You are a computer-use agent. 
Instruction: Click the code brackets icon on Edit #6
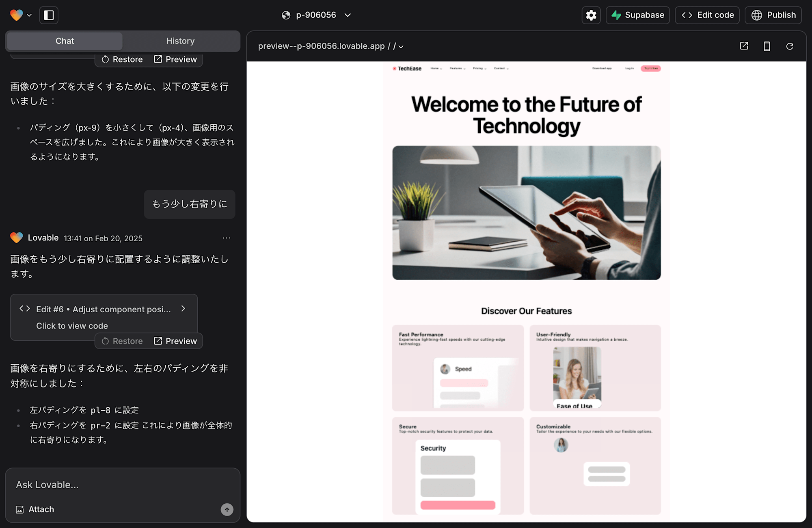(x=25, y=309)
